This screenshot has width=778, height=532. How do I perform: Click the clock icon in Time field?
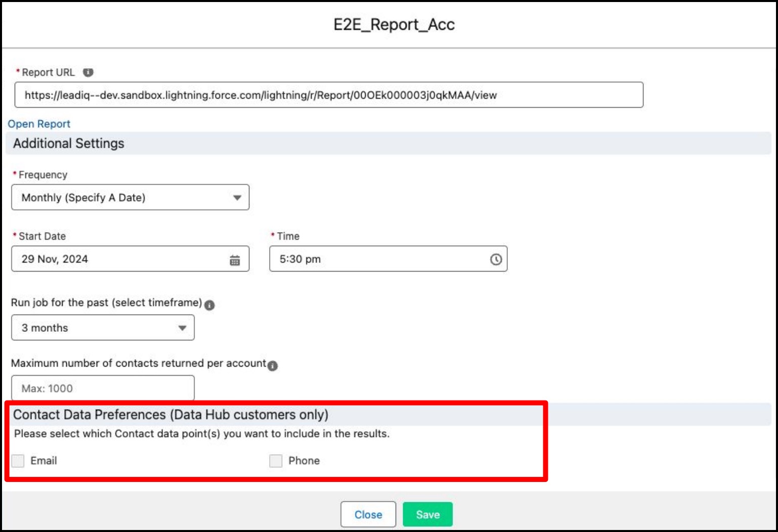(496, 259)
